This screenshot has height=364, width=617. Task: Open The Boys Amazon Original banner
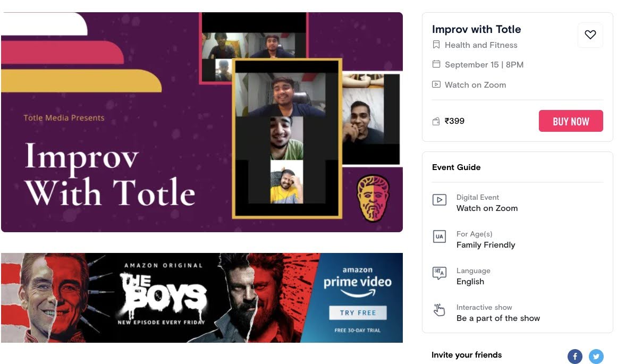(x=202, y=298)
